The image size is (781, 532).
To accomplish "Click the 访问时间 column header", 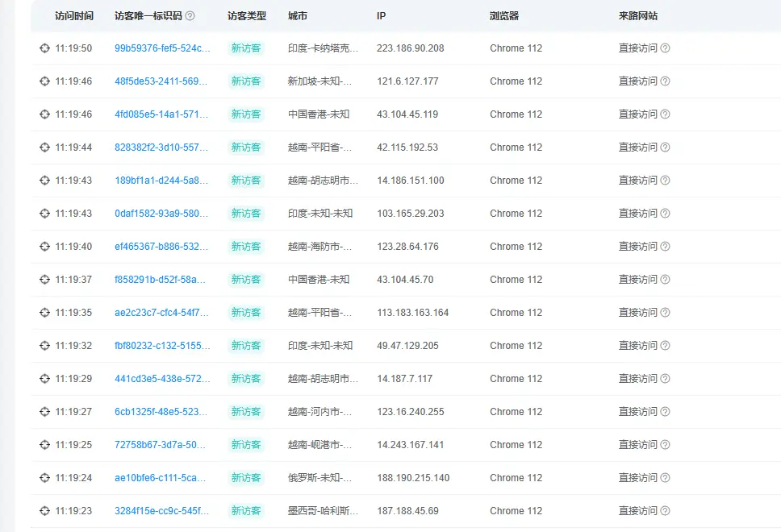I will [x=74, y=16].
